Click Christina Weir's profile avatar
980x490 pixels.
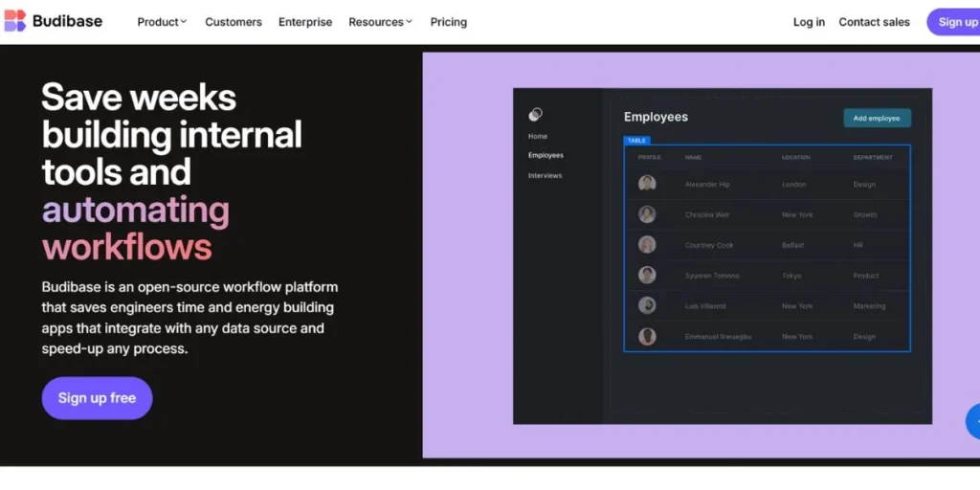point(647,214)
